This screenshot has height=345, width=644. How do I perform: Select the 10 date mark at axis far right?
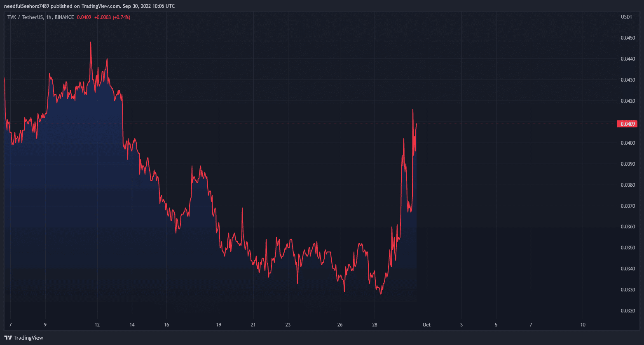[583, 325]
